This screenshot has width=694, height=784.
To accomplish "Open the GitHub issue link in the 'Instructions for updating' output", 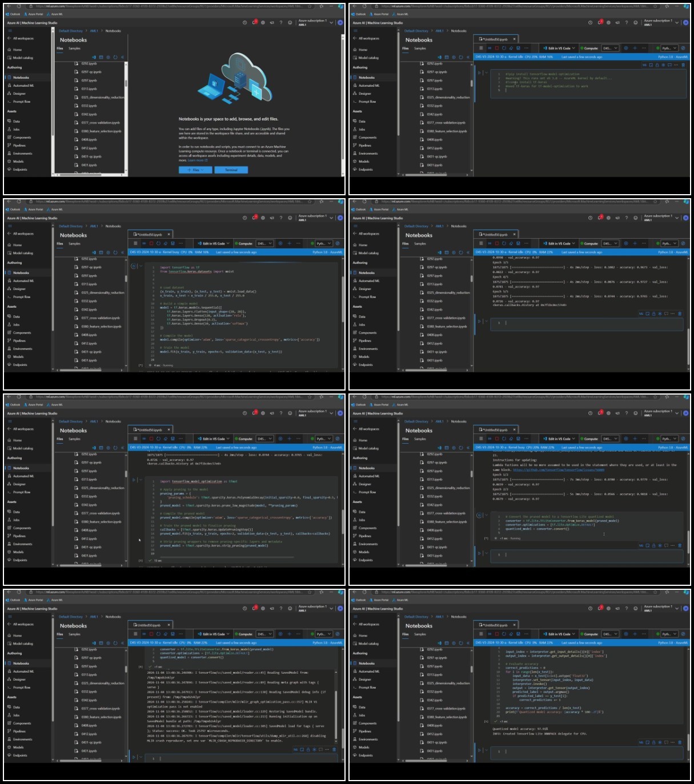I will click(x=558, y=470).
